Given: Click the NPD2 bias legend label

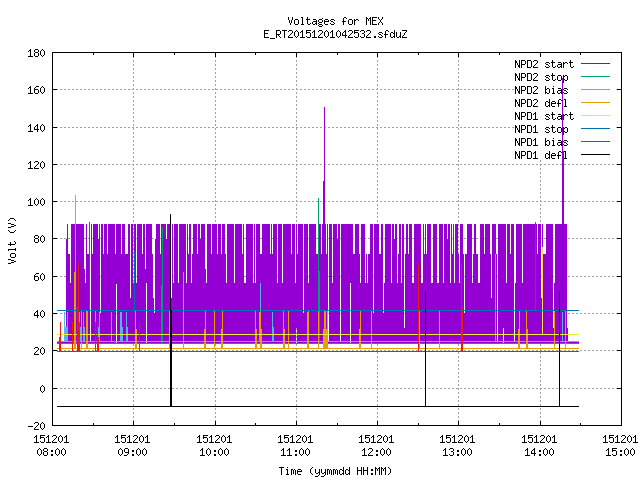Looking at the screenshot, I should tap(541, 90).
